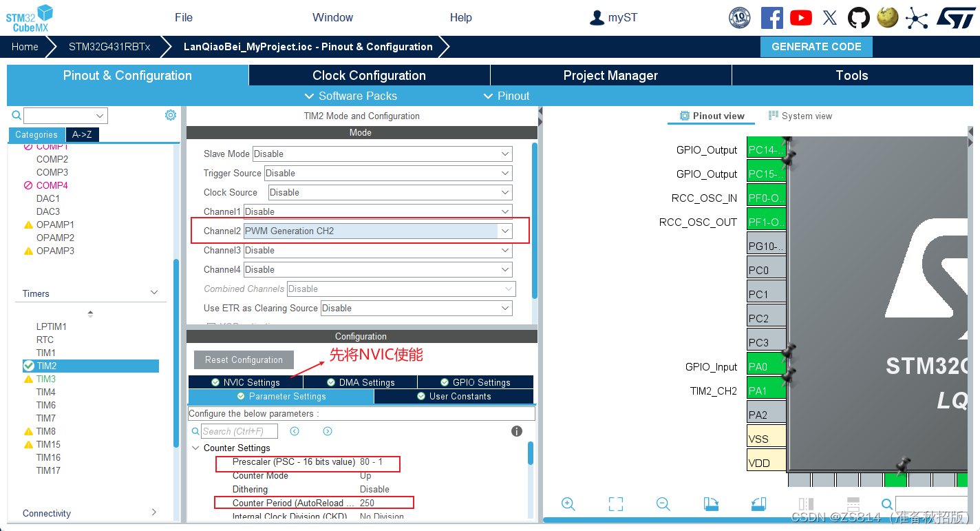Screen dimensions: 980x531
Task: Click the search magnifier in peripheral panel
Action: click(17, 116)
